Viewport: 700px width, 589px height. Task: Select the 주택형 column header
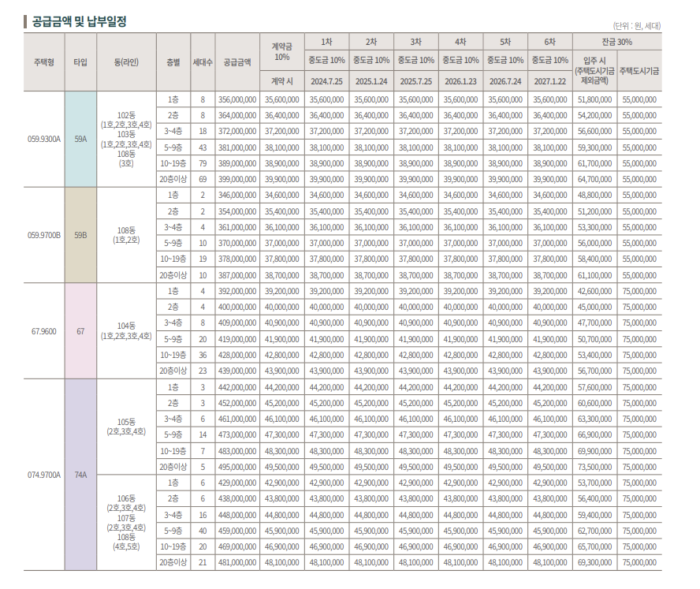coord(44,62)
